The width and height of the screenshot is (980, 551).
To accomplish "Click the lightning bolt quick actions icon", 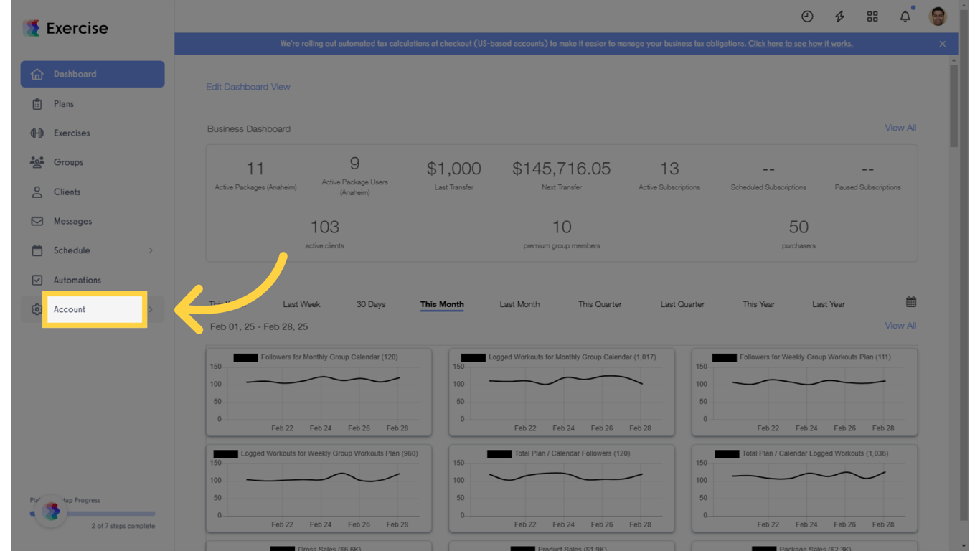I will [x=839, y=17].
